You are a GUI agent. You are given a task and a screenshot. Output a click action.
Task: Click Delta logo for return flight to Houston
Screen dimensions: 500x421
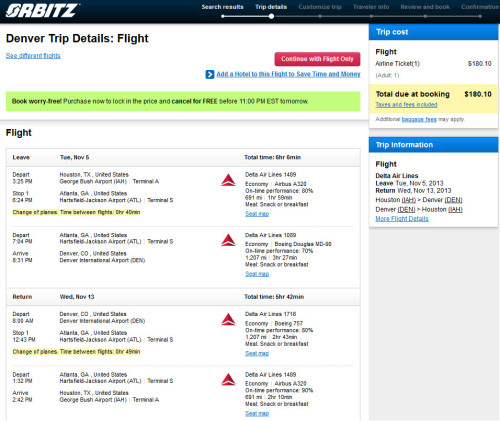[228, 380]
